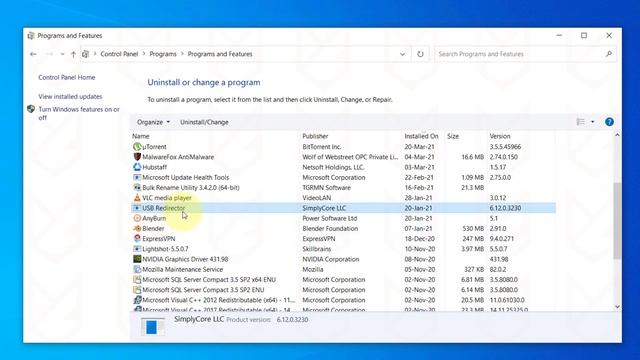Click the details pane program thumbnail

pos(152,326)
